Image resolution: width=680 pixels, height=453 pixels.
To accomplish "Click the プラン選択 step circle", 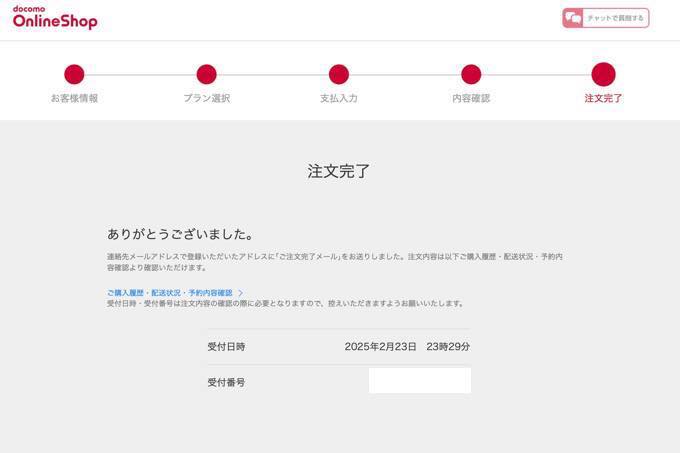I will point(206,74).
